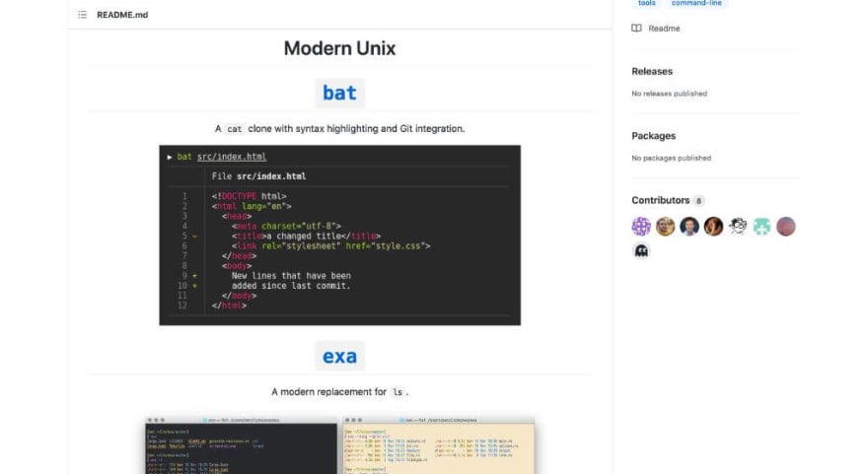Click the Readme book icon

(x=636, y=29)
